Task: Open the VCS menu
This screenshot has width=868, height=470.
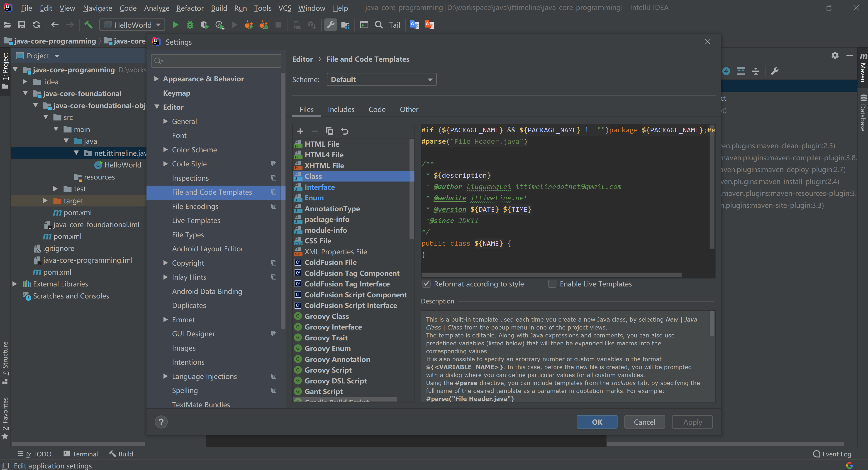Action: [284, 8]
